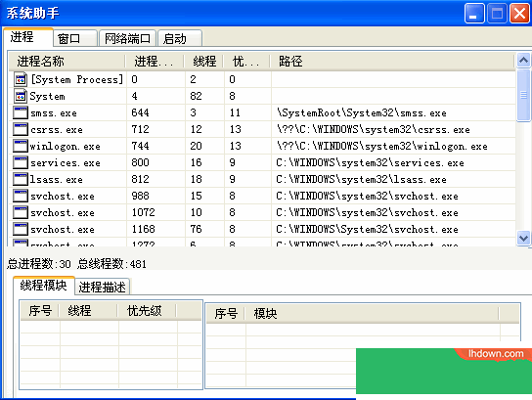Open the 网络端口 tab
The height and width of the screenshot is (400, 532).
[127, 38]
